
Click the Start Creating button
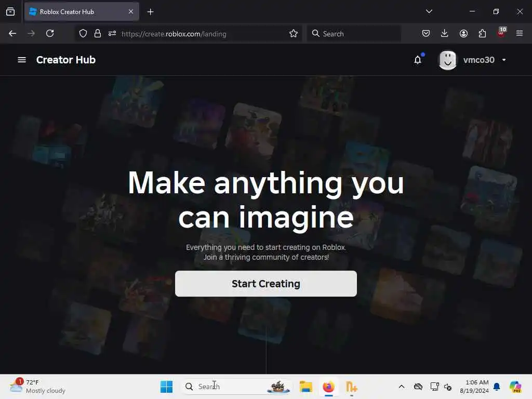[265, 284]
